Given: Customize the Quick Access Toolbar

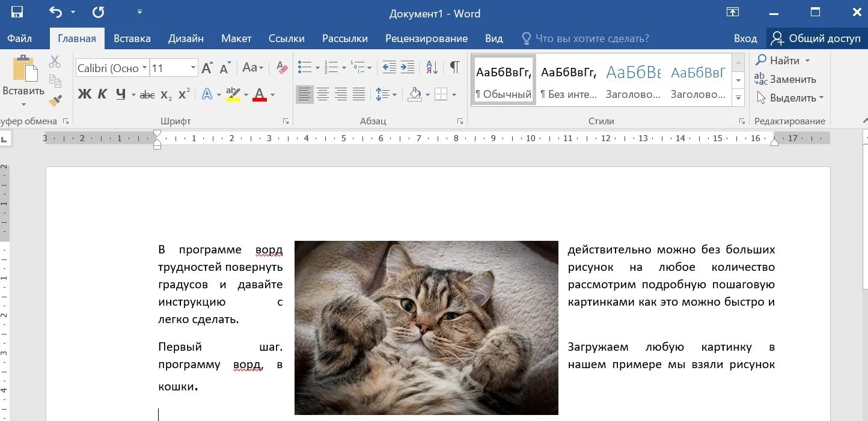Looking at the screenshot, I should tap(140, 11).
